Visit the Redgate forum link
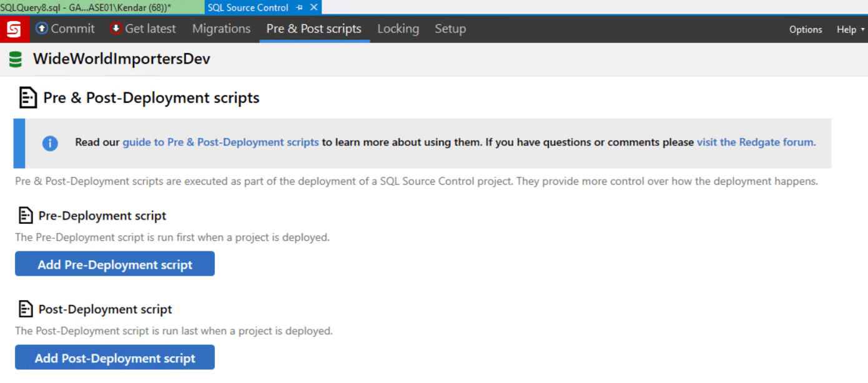868x383 pixels. [756, 142]
